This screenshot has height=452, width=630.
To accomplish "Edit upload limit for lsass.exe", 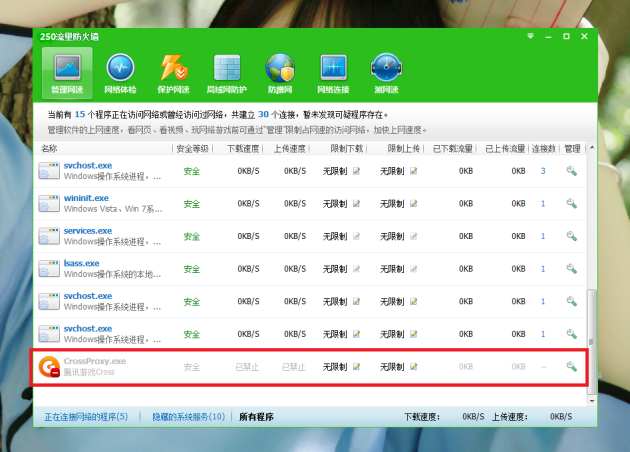I will pyautogui.click(x=413, y=269).
